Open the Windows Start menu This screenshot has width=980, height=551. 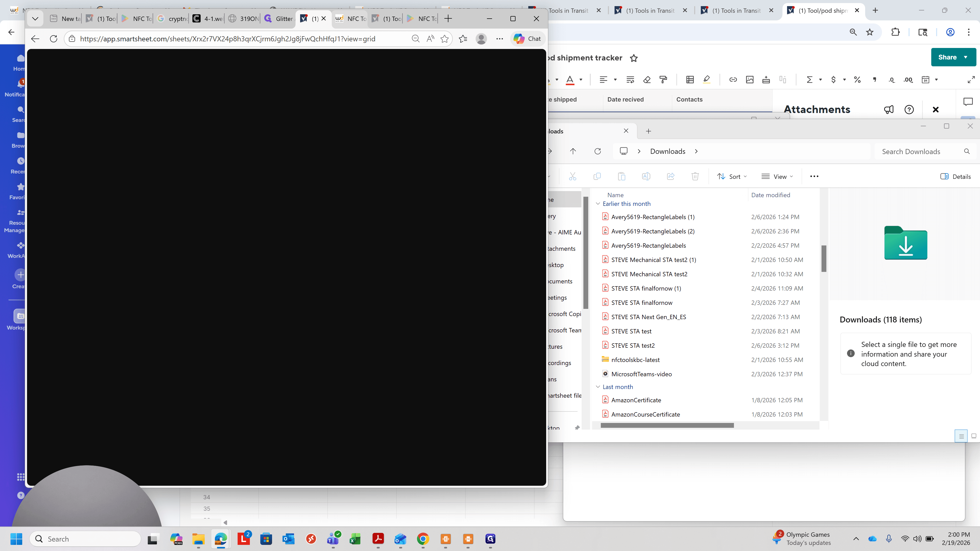[x=16, y=539]
